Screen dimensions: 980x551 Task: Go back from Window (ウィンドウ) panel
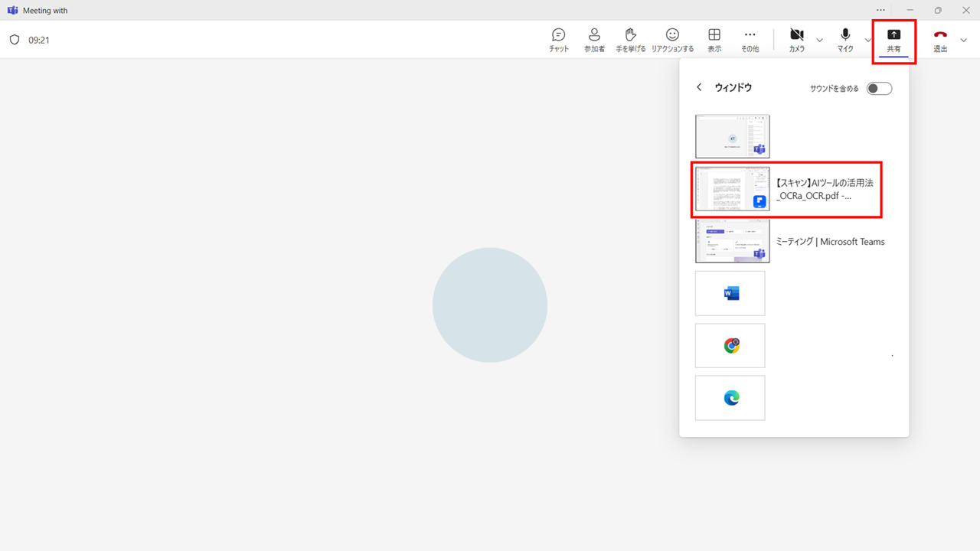pos(699,88)
